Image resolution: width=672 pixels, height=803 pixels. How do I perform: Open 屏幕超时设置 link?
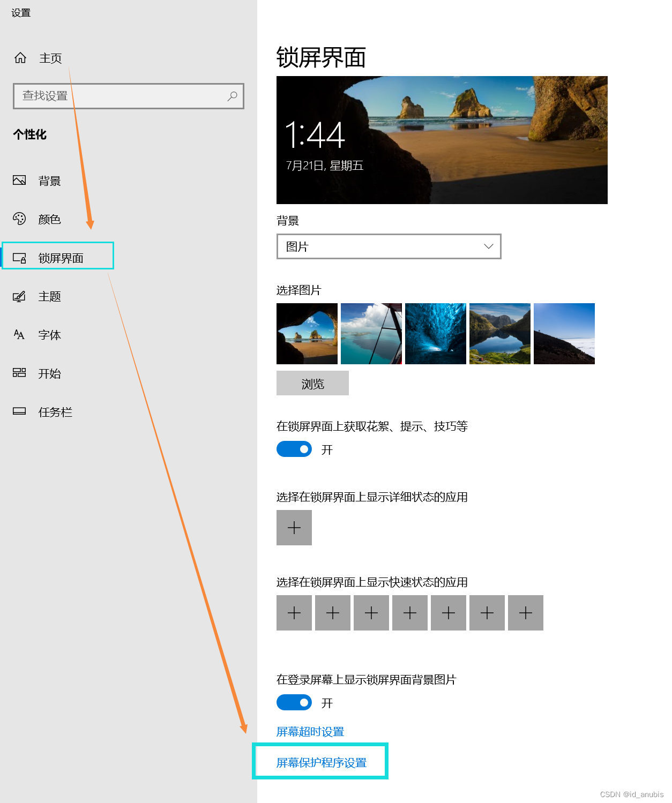pos(310,732)
